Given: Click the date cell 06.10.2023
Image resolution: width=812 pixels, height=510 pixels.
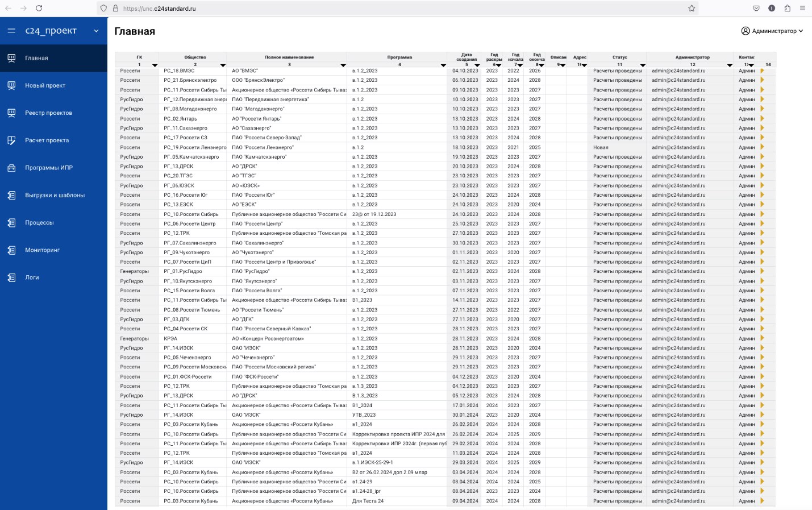Looking at the screenshot, I should pyautogui.click(x=465, y=80).
